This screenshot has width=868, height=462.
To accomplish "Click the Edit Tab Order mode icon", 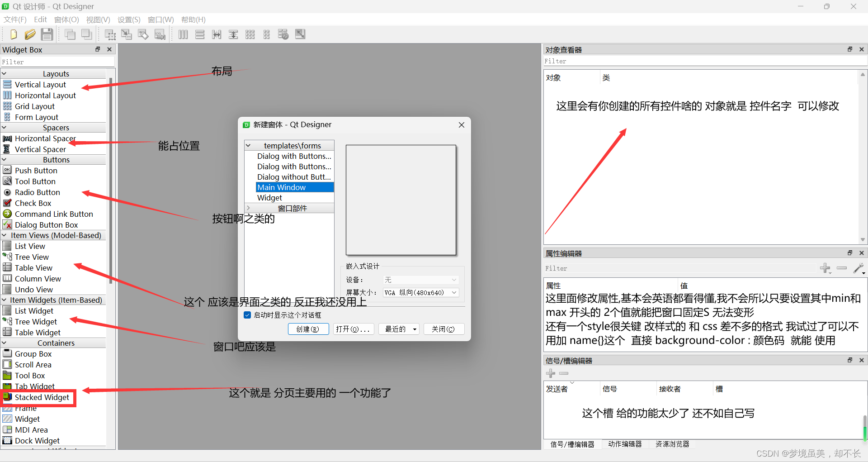I will tap(160, 34).
